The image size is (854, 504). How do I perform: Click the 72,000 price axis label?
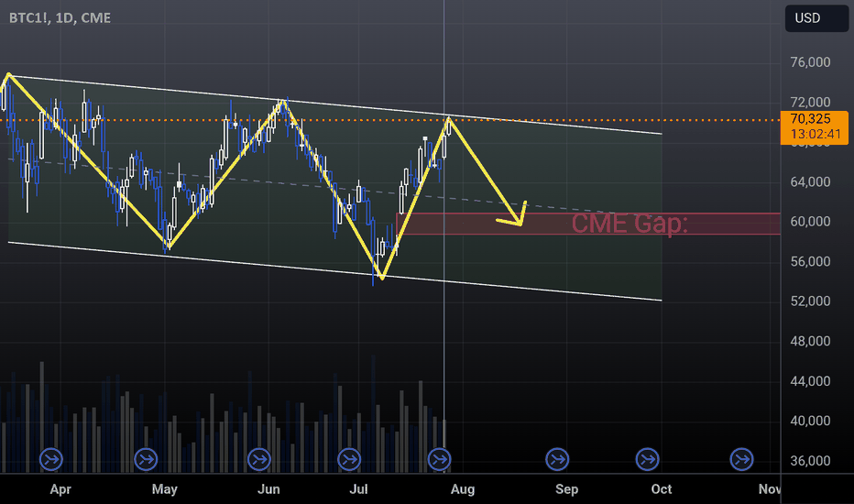(x=810, y=102)
